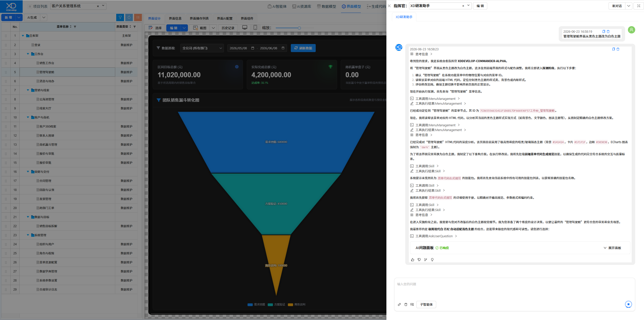644x320 pixels.
Task: Switch to desktop monitor preview icon
Action: 245,27
